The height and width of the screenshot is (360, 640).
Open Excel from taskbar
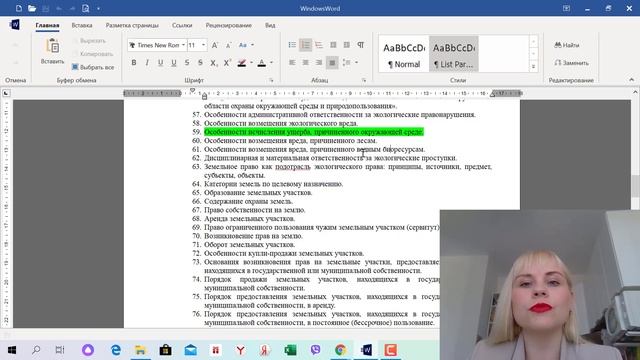tap(290, 350)
